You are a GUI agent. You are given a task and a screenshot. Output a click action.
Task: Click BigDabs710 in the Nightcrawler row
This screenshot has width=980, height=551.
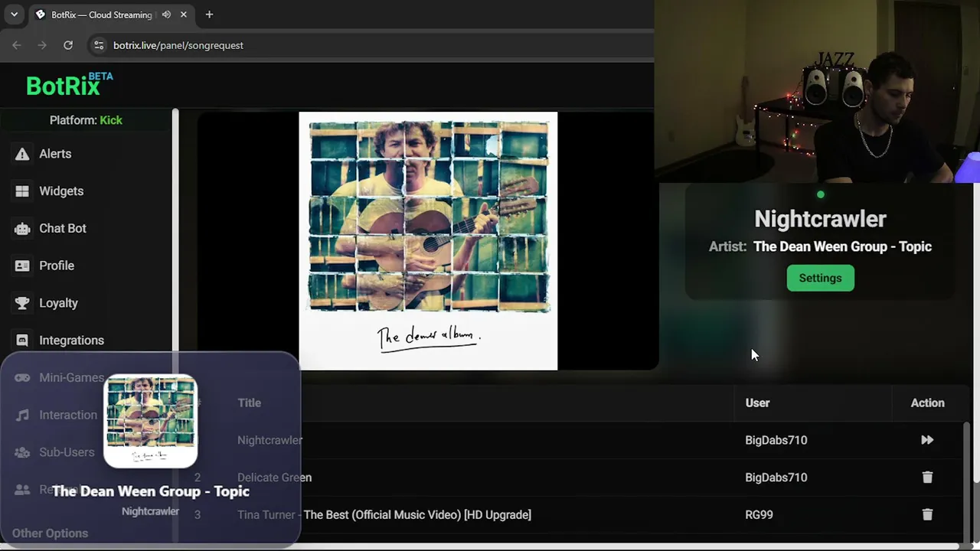point(776,440)
